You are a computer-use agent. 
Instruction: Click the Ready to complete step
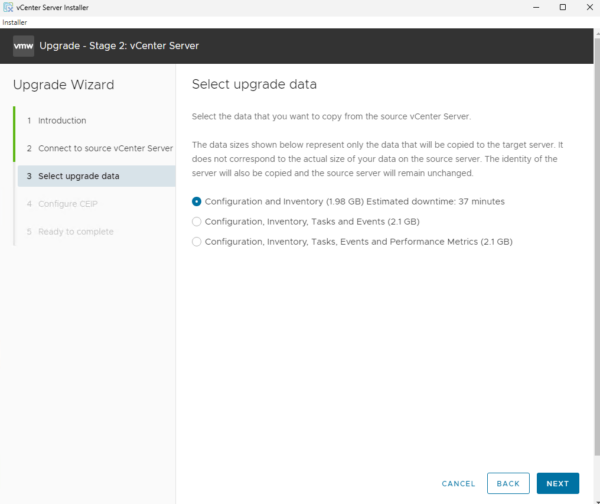coord(76,232)
